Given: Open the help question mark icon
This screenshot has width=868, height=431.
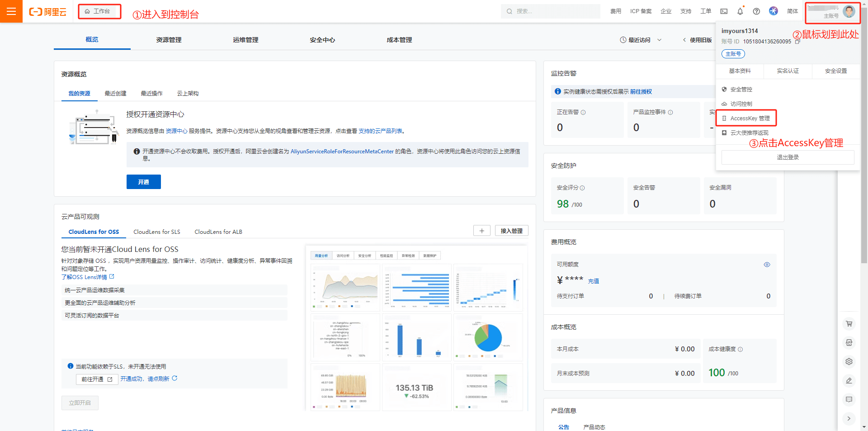Looking at the screenshot, I should (756, 11).
